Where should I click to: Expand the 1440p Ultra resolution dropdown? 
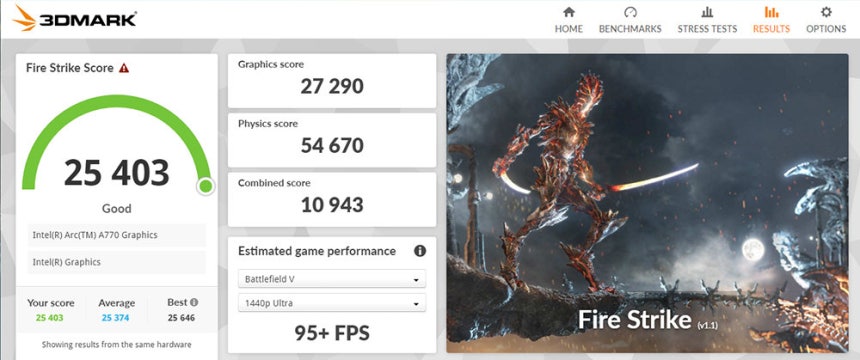[332, 303]
